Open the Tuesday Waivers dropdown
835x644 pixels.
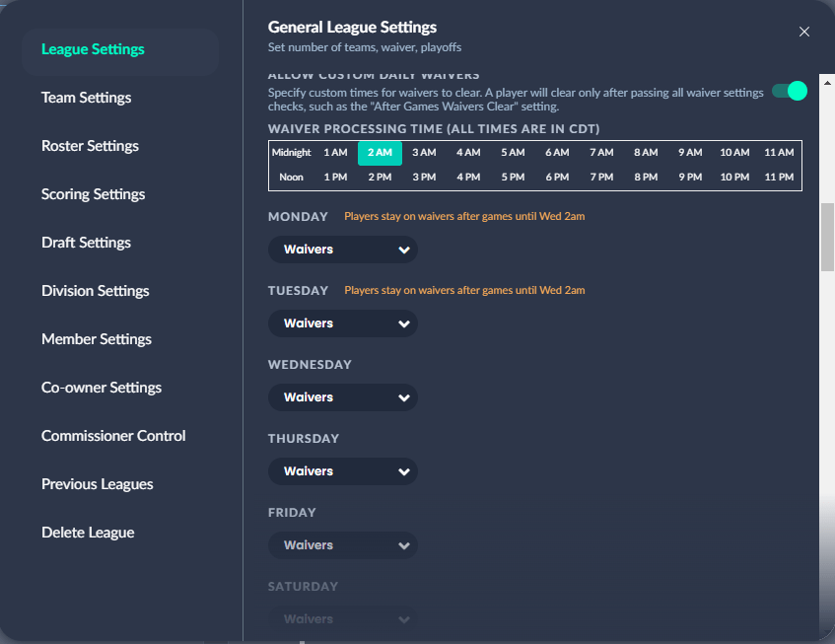[x=342, y=322]
